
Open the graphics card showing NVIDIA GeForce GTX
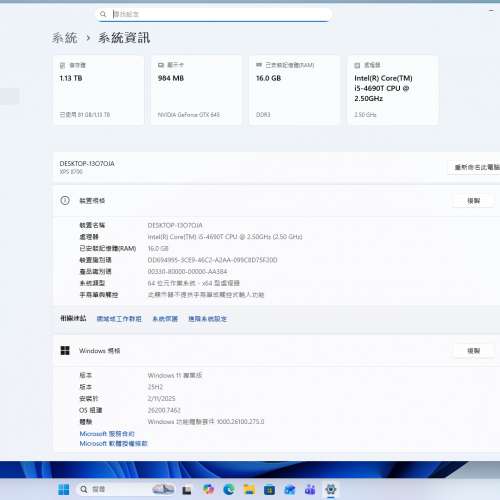(196, 90)
